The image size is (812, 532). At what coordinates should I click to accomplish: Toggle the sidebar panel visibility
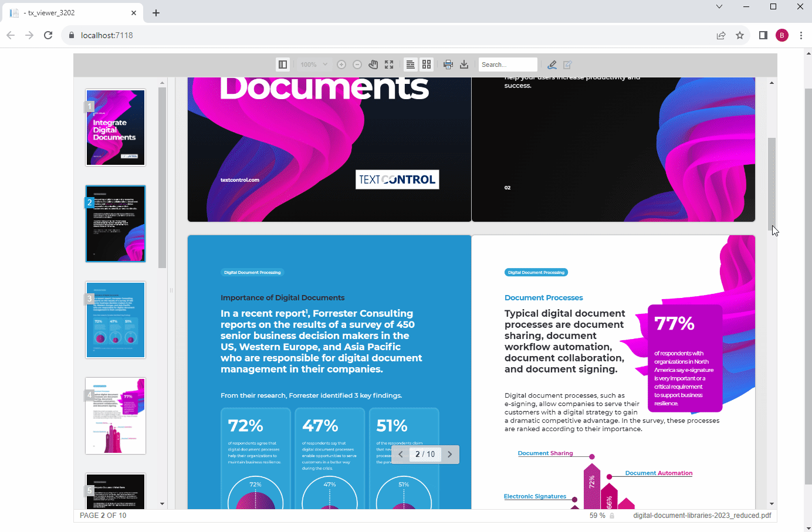point(282,64)
